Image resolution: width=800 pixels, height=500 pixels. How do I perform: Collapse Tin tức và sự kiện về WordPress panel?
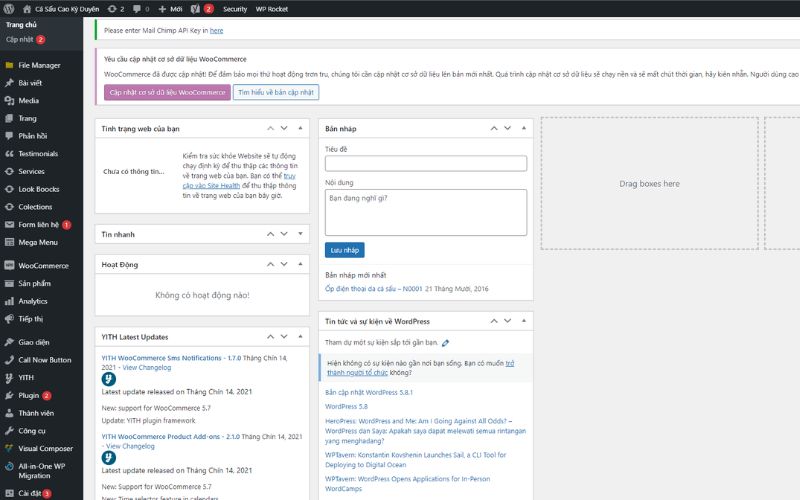524,321
